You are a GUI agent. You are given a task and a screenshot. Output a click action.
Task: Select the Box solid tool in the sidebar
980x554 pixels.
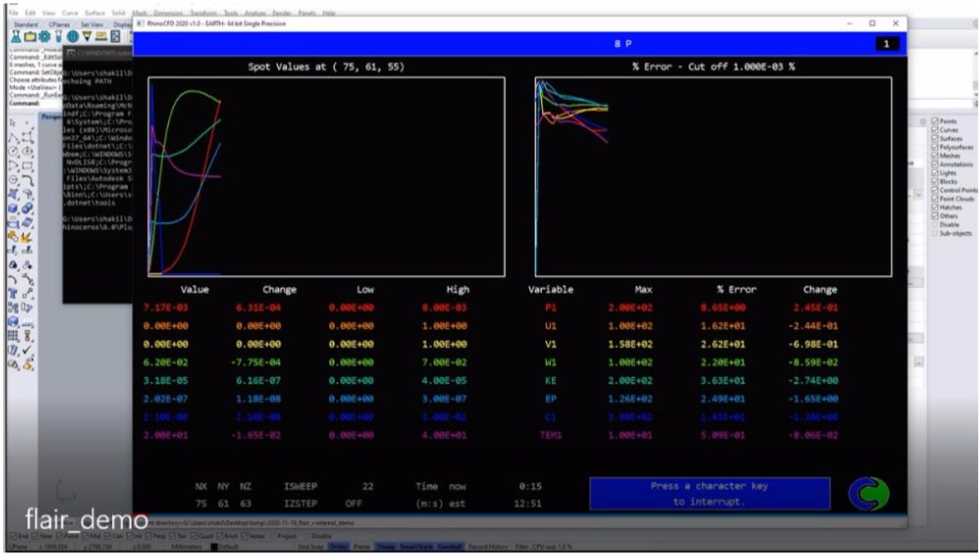click(x=12, y=208)
